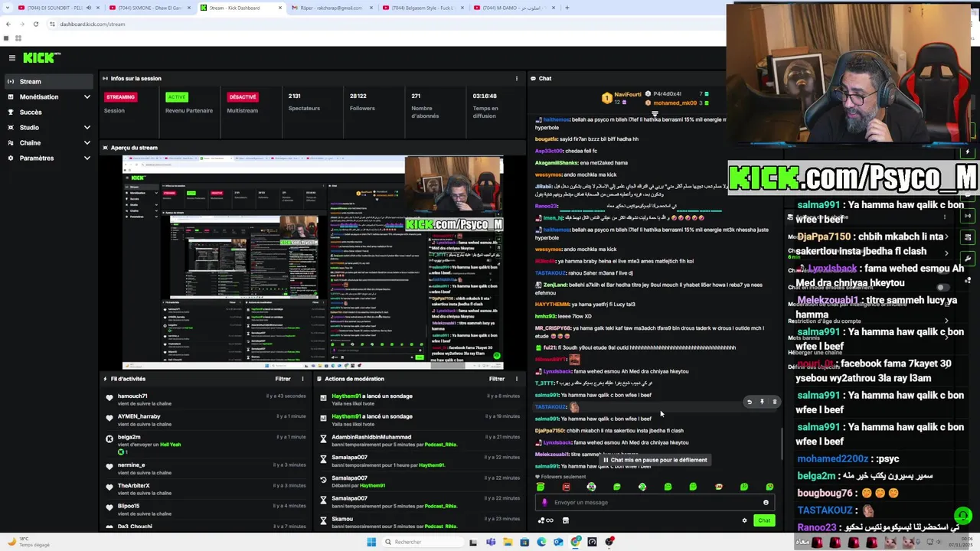Click belga2m in the activity feed

[129, 437]
